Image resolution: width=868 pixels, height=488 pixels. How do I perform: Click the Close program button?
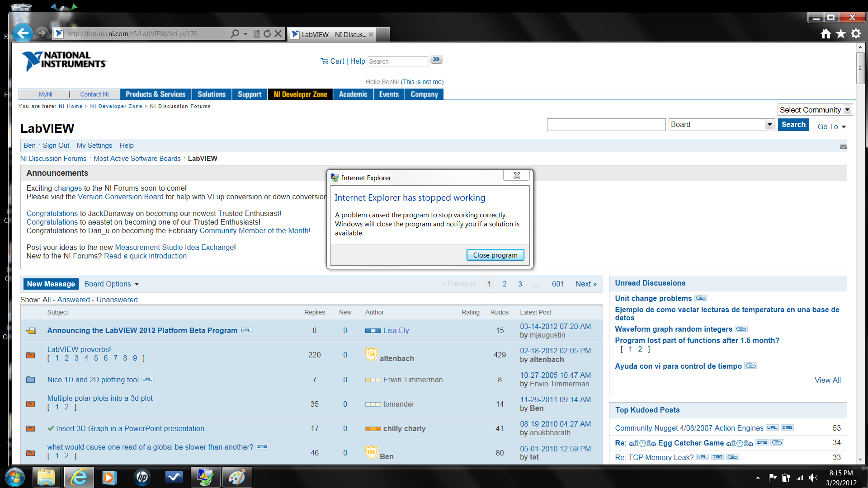[495, 255]
